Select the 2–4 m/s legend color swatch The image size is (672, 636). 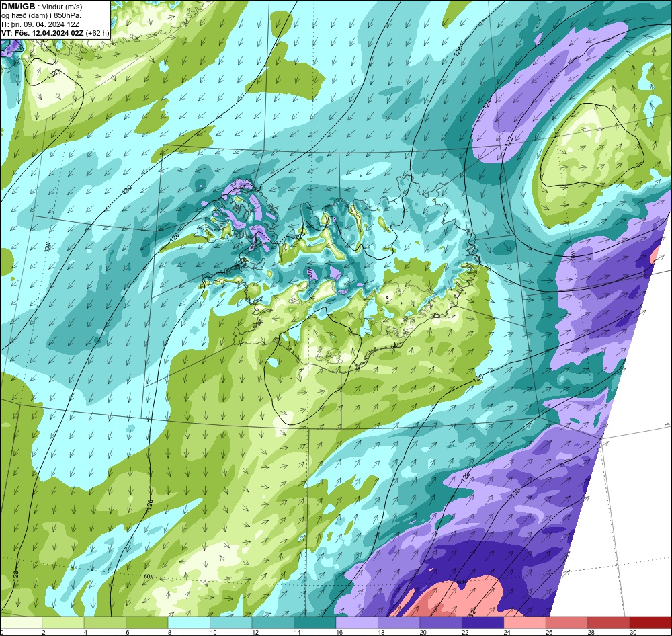click(63, 623)
